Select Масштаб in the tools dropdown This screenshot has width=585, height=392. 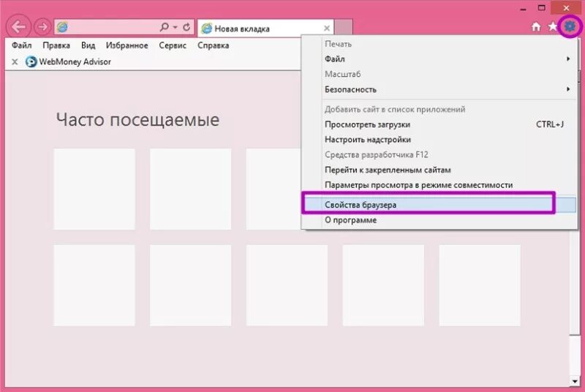pyautogui.click(x=439, y=74)
